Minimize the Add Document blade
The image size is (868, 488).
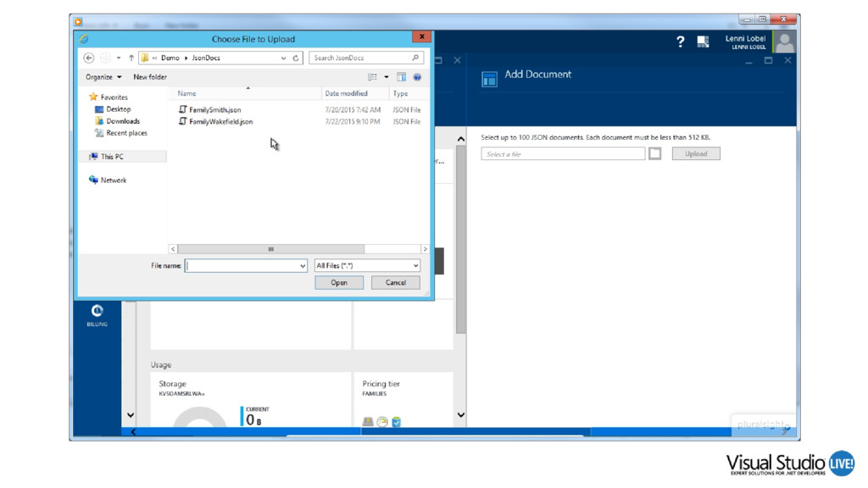coord(749,61)
